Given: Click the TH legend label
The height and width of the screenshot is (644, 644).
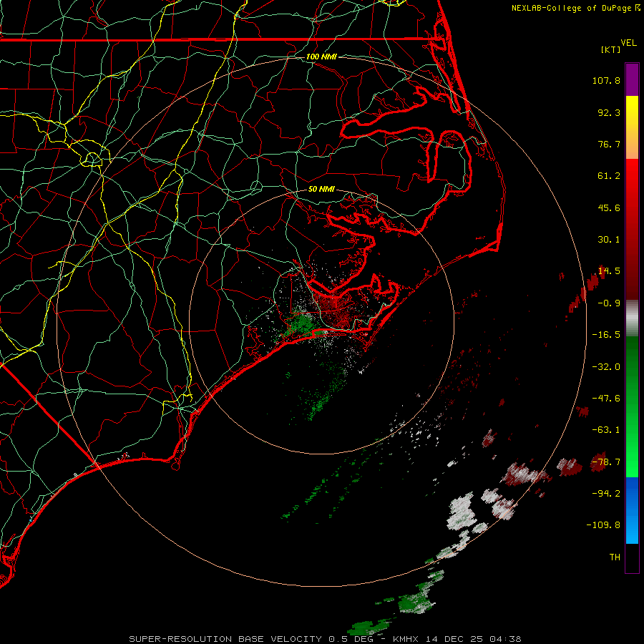Looking at the screenshot, I should pos(615,557).
